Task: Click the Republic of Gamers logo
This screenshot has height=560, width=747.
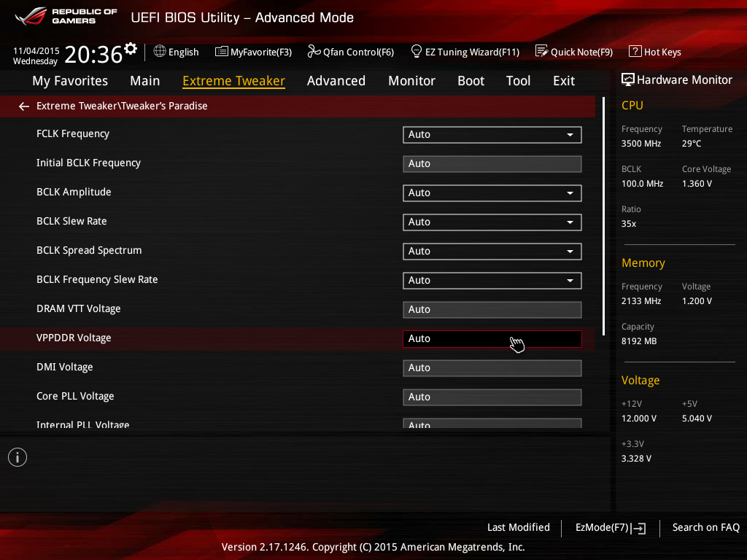Action: [66, 17]
